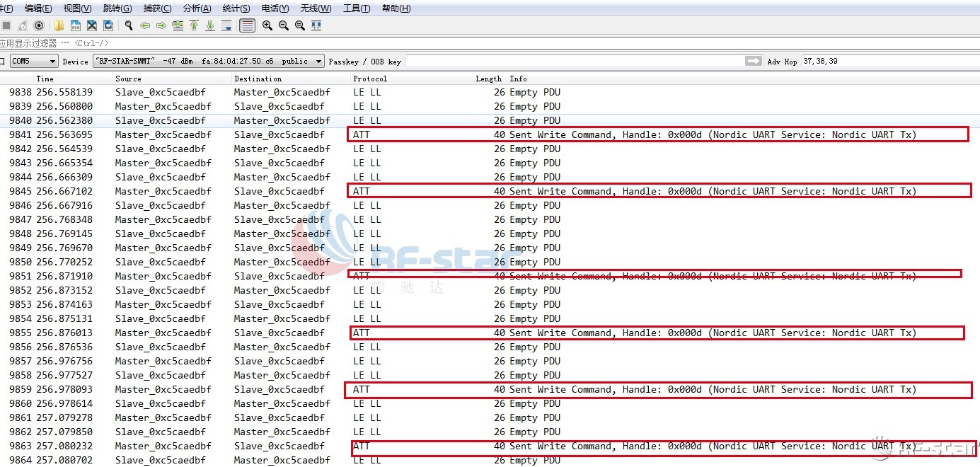Open the 视图(V) menu
Viewport: 980px width, 467px height.
(77, 8)
